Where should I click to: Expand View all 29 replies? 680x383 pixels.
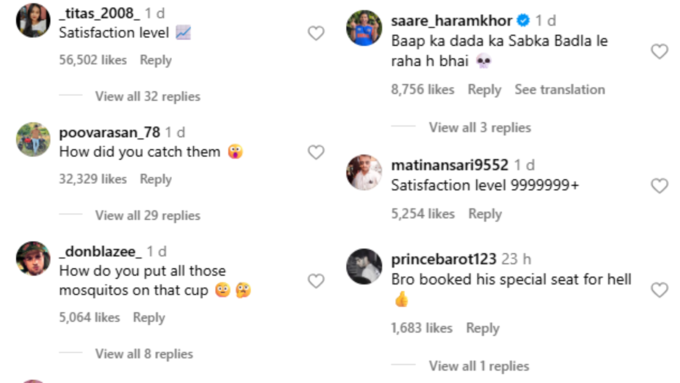point(148,216)
